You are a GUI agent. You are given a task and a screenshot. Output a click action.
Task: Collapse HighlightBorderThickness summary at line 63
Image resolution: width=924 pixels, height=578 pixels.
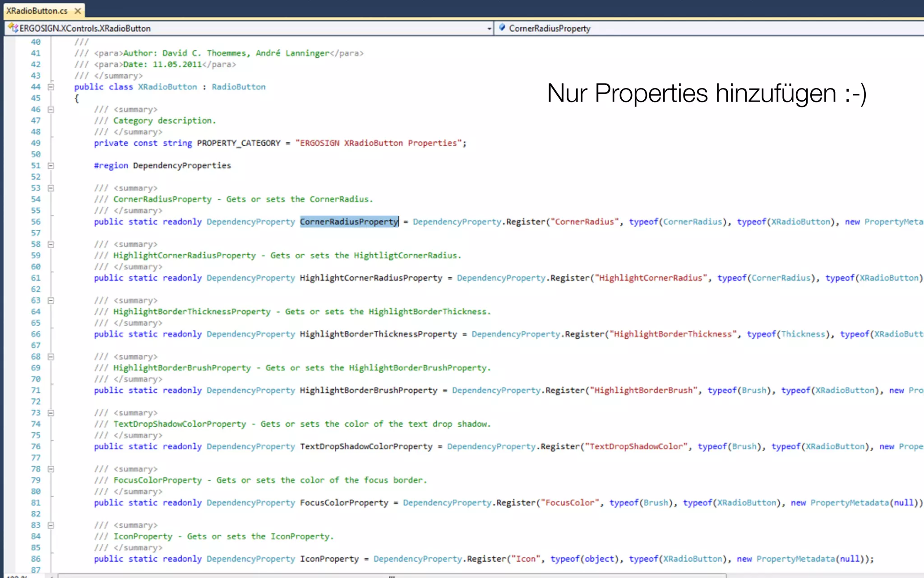pos(51,301)
